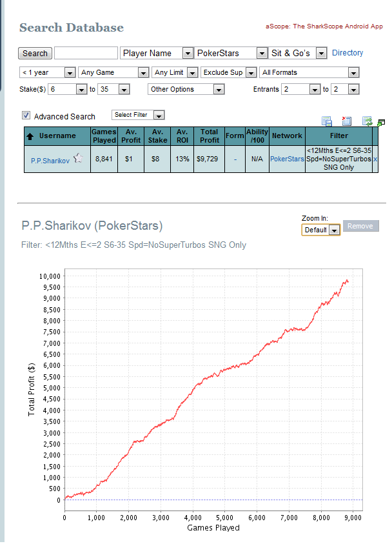
Task: Click the PokerStars link in Network column
Action: [287, 159]
